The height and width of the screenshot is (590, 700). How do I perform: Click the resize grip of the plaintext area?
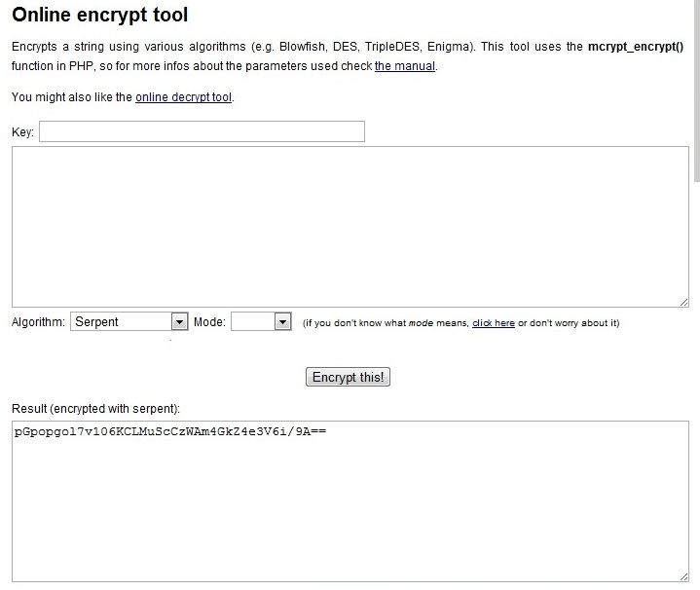point(683,302)
